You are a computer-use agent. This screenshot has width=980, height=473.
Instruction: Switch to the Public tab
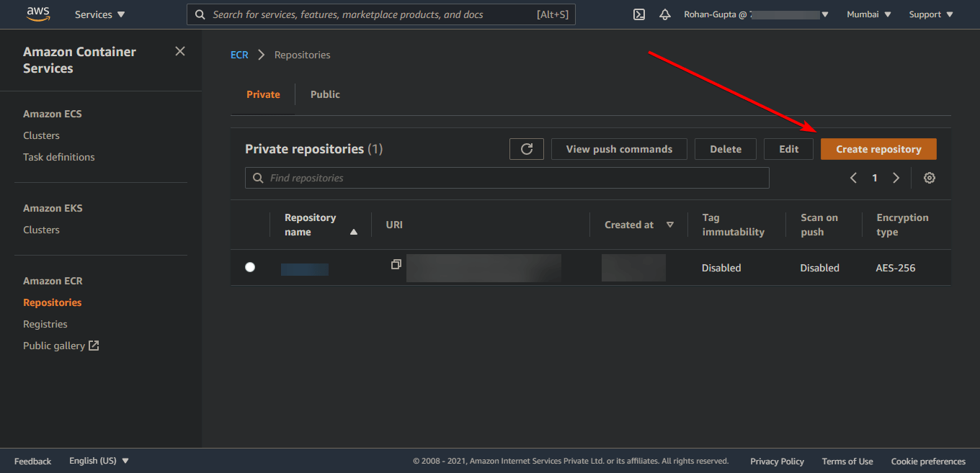point(325,94)
